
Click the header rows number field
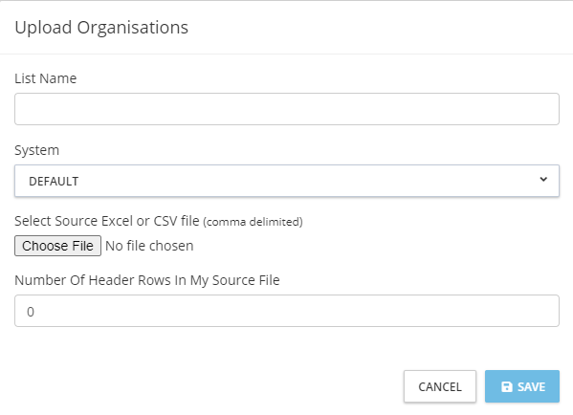pyautogui.click(x=287, y=311)
